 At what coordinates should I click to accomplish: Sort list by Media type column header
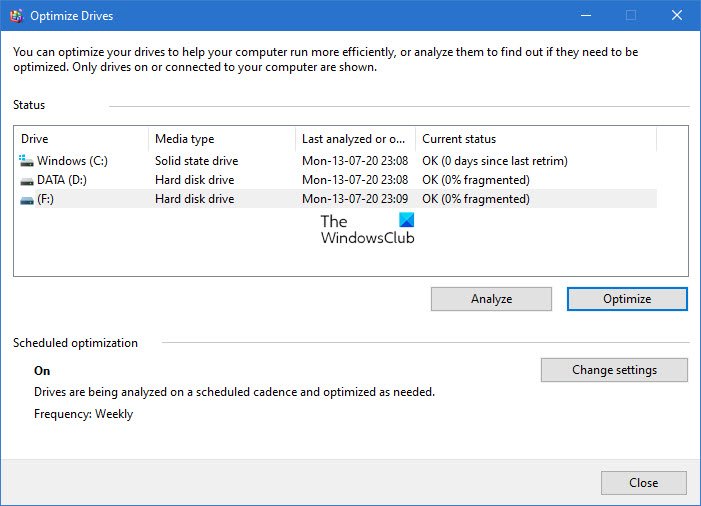[221, 139]
